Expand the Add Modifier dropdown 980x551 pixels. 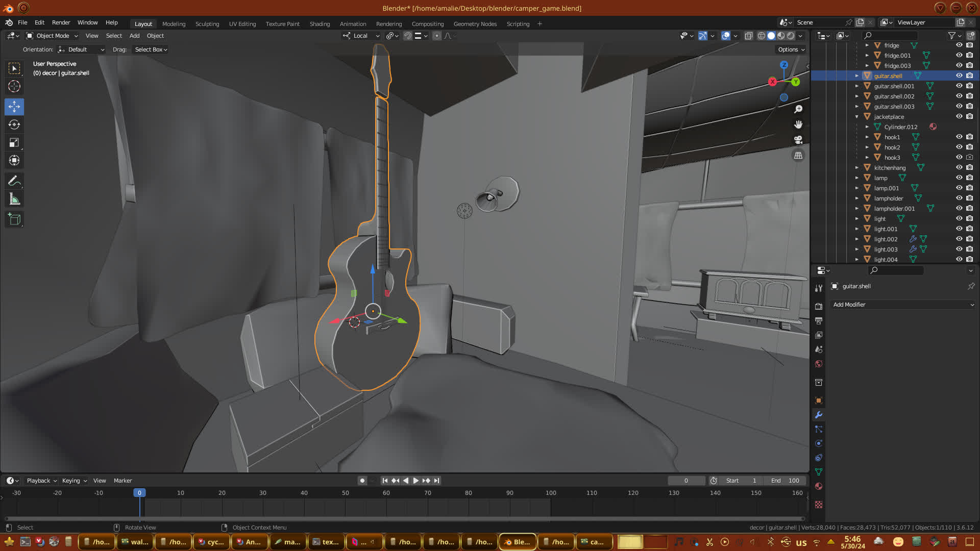[903, 305]
